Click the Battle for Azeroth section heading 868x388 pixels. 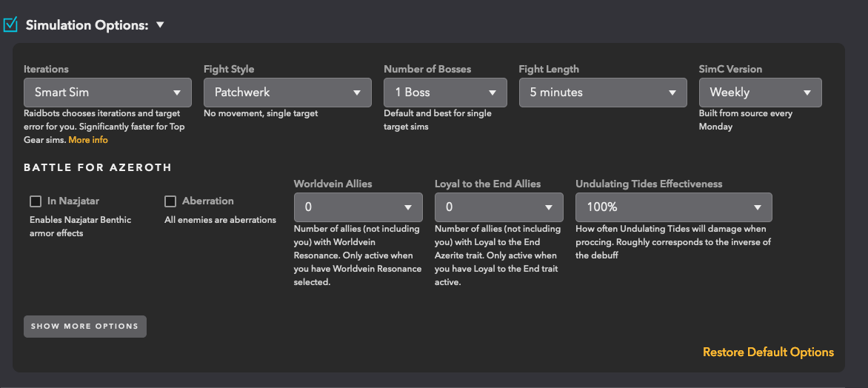pos(98,168)
